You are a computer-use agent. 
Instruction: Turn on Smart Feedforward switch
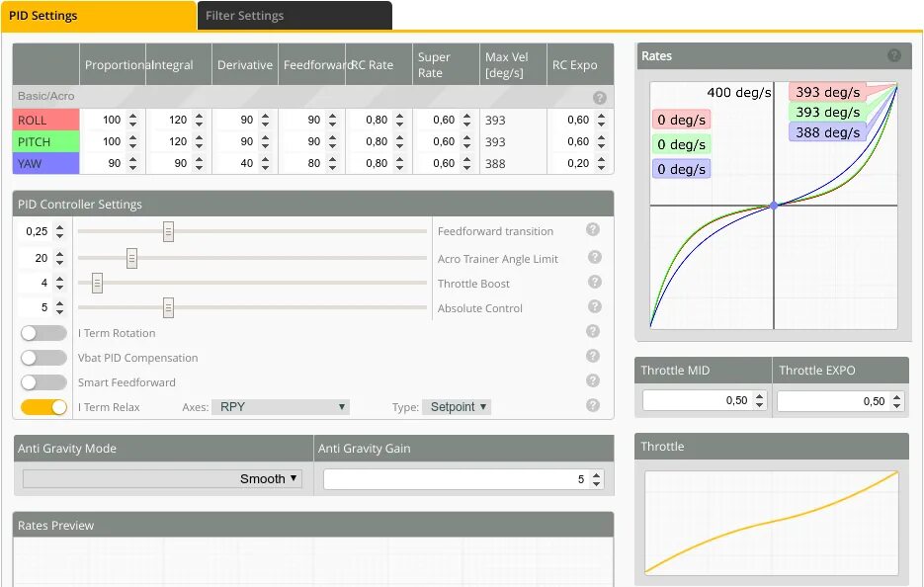tap(43, 382)
